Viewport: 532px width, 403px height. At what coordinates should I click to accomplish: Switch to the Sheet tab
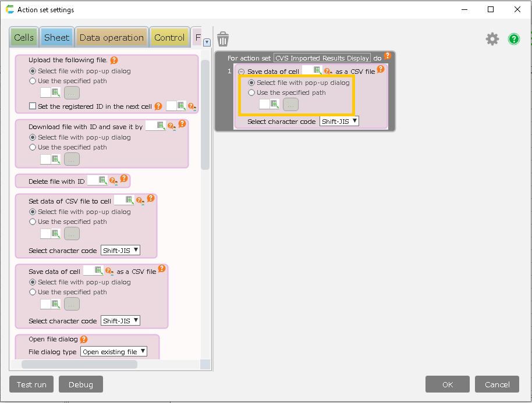[x=56, y=38]
